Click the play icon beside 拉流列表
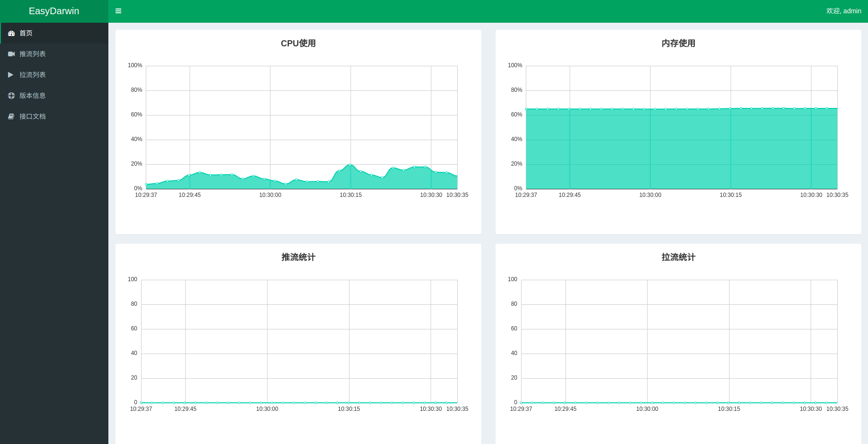This screenshot has width=868, height=444. 10,75
